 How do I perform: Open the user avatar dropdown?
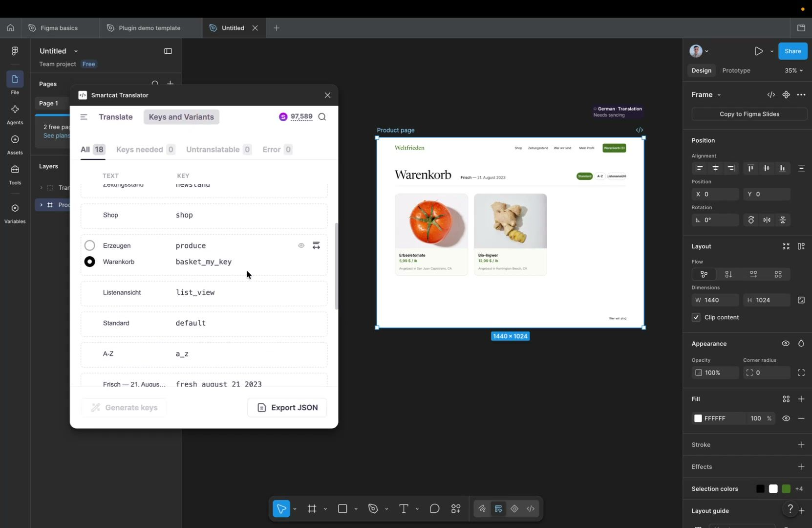click(x=700, y=51)
